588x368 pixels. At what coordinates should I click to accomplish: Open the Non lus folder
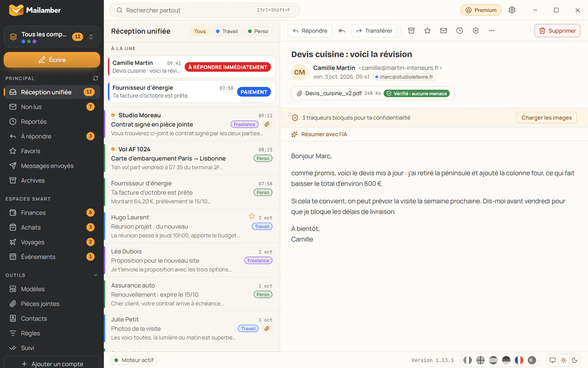(52, 107)
